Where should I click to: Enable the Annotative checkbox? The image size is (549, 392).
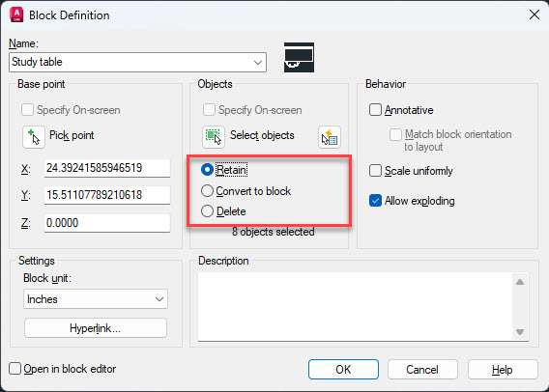click(375, 110)
